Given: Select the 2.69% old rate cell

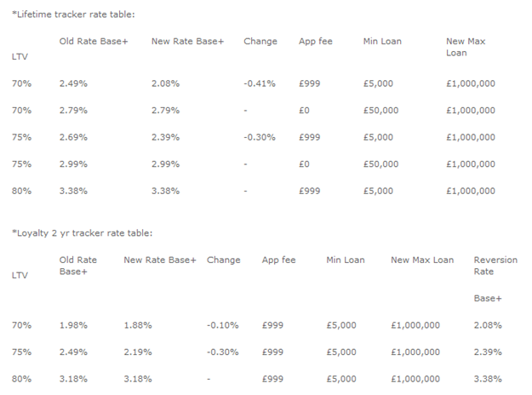Looking at the screenshot, I should 72,137.
